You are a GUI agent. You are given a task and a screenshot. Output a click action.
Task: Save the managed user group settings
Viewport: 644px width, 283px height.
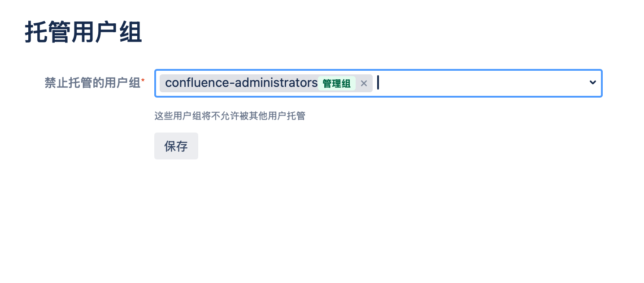pyautogui.click(x=176, y=146)
